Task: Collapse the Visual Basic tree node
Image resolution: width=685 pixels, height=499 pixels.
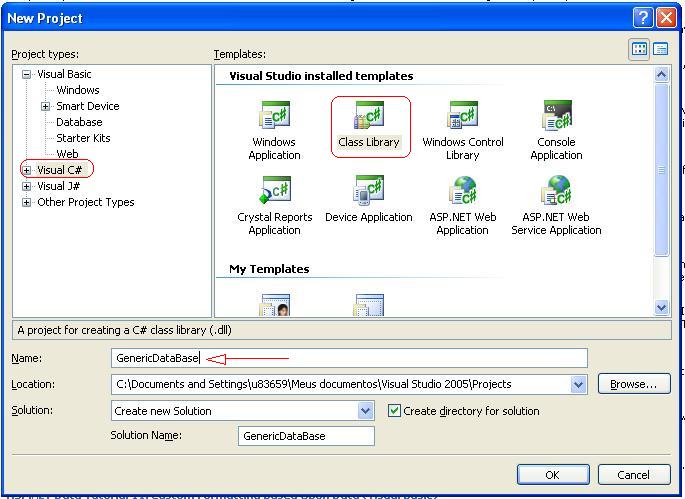Action: [27, 74]
